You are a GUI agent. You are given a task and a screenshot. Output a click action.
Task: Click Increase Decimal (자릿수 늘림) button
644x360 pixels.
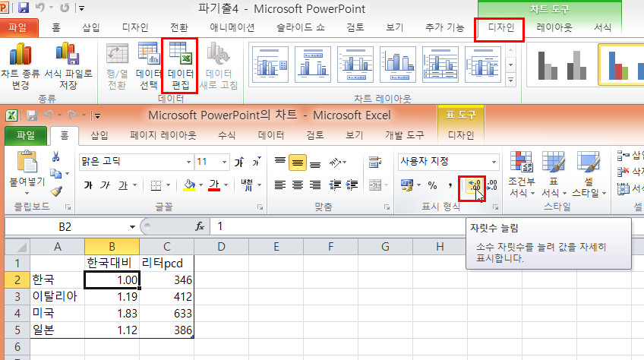(x=475, y=186)
